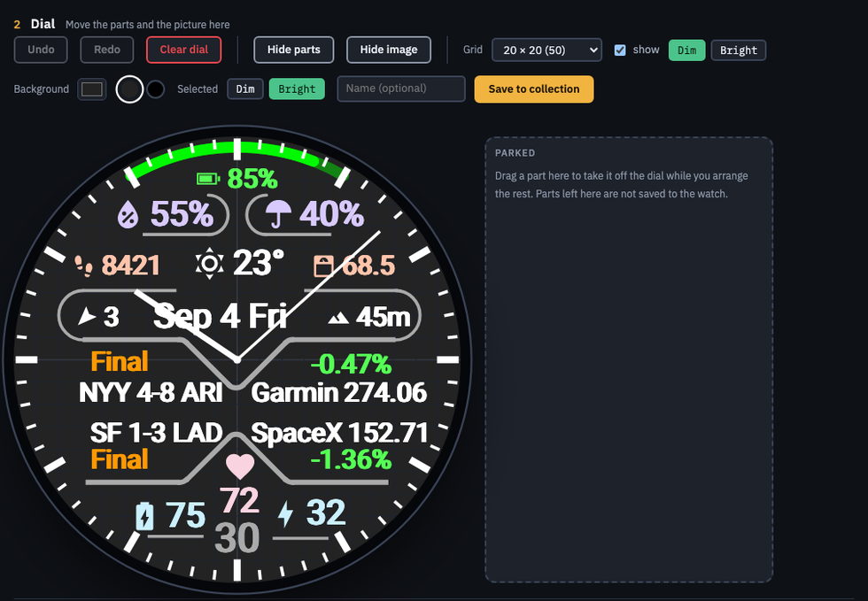Select the -1.36% change value

tap(351, 459)
